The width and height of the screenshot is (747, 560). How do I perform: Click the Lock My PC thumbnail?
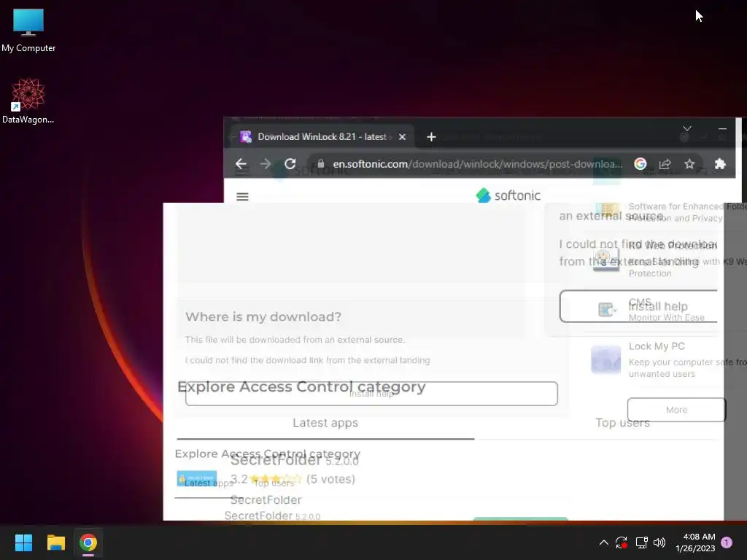(605, 359)
